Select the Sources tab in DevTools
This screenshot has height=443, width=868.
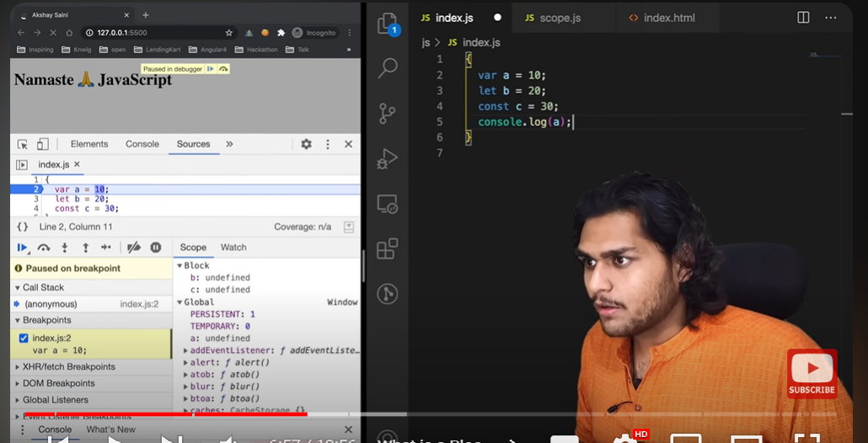(193, 144)
